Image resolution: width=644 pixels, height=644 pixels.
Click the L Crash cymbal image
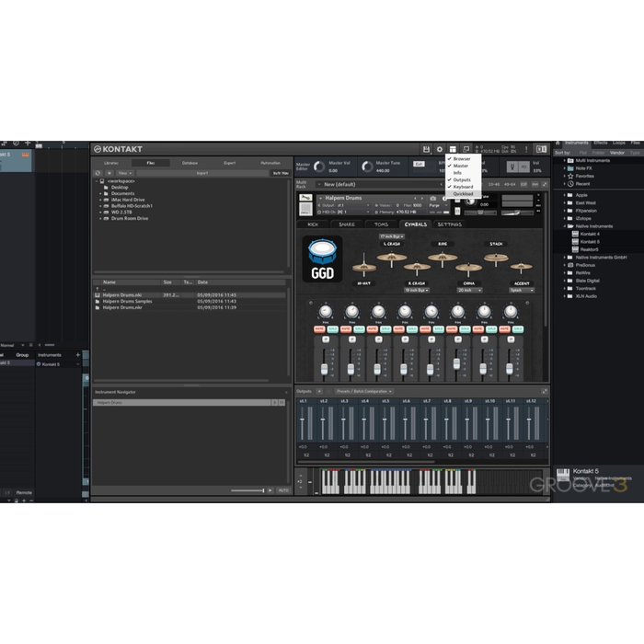tap(391, 259)
